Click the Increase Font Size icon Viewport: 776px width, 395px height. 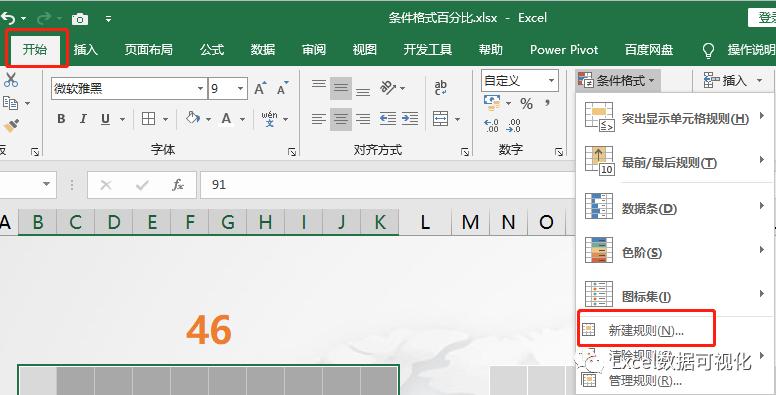(260, 89)
